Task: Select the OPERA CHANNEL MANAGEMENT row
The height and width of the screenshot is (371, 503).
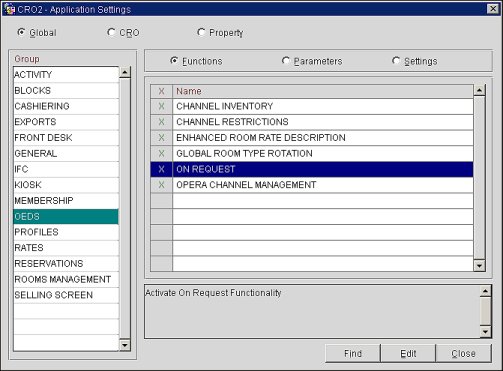Action: click(323, 185)
